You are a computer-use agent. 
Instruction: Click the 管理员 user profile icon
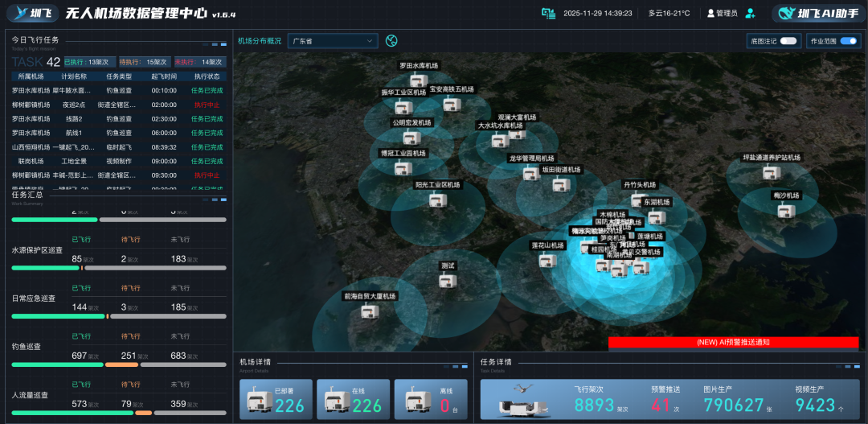click(710, 14)
